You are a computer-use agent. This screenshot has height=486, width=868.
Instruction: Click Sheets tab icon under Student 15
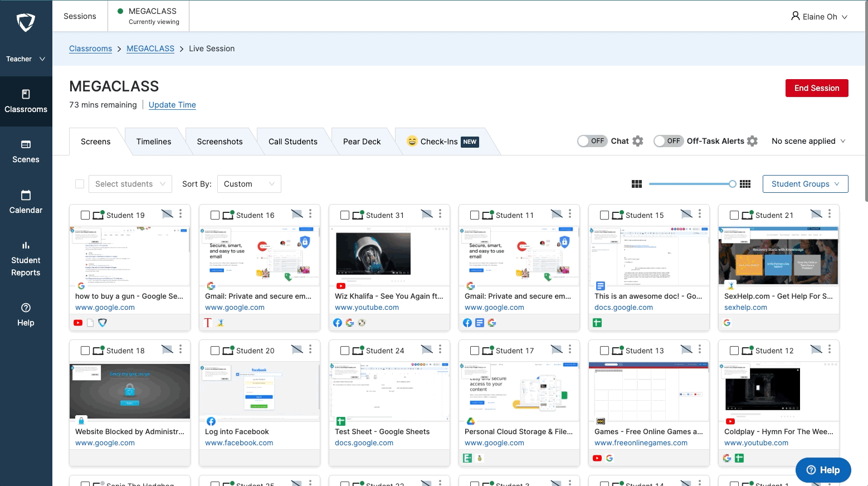(x=597, y=323)
